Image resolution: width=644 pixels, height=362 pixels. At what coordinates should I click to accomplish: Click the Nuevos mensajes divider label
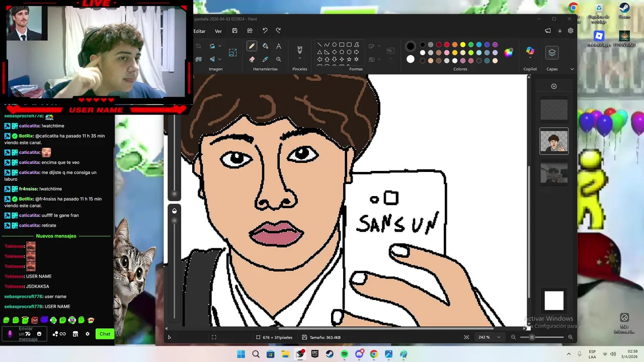click(56, 236)
